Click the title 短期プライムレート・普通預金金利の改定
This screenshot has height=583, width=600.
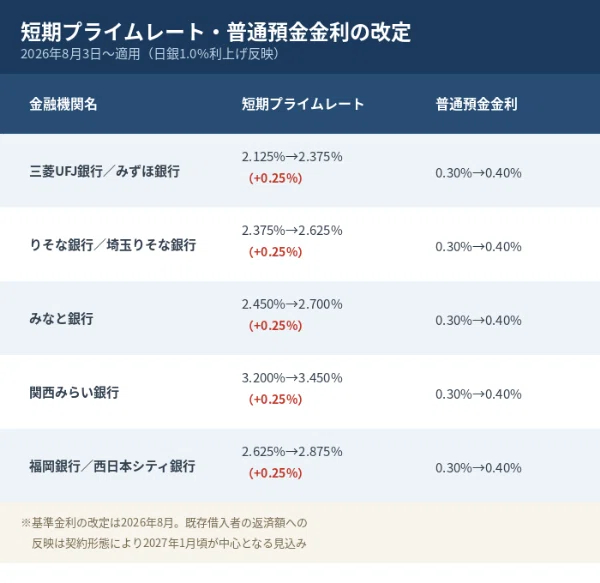pos(216,32)
